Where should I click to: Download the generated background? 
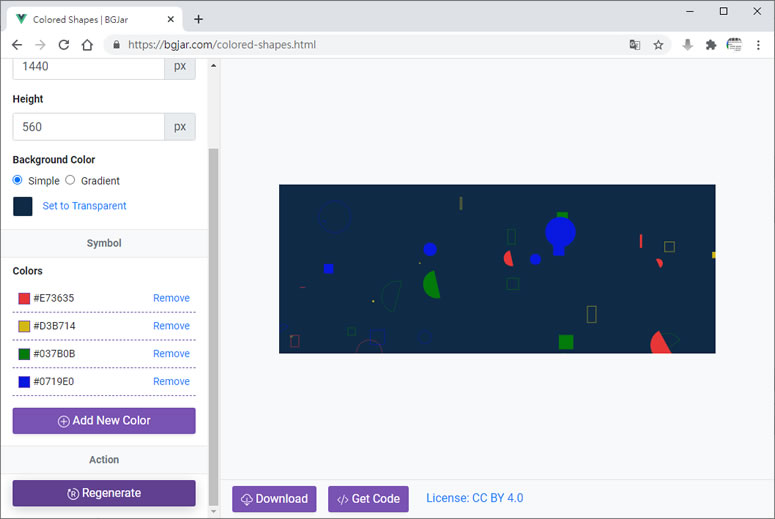coord(274,499)
